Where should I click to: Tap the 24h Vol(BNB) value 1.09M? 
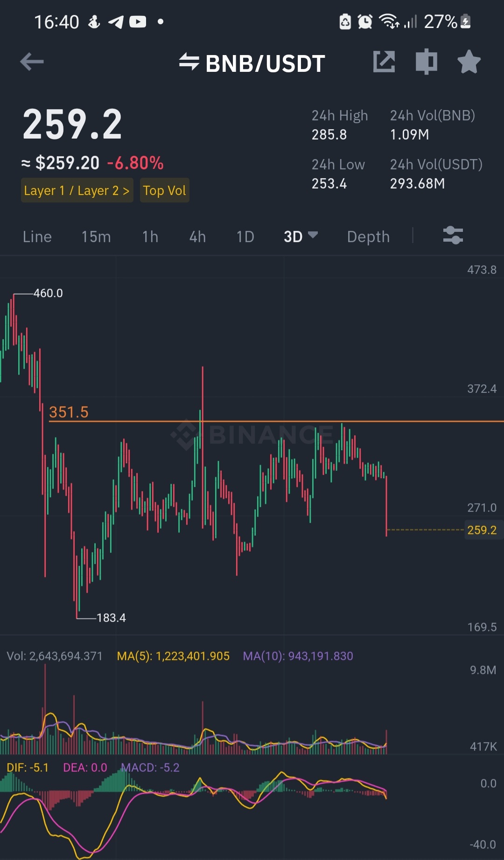click(409, 135)
